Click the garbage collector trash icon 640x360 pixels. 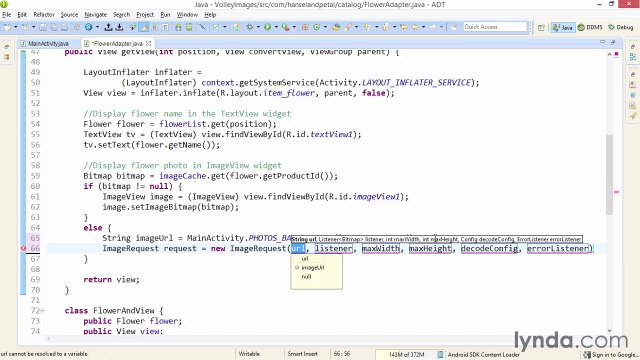click(x=440, y=354)
